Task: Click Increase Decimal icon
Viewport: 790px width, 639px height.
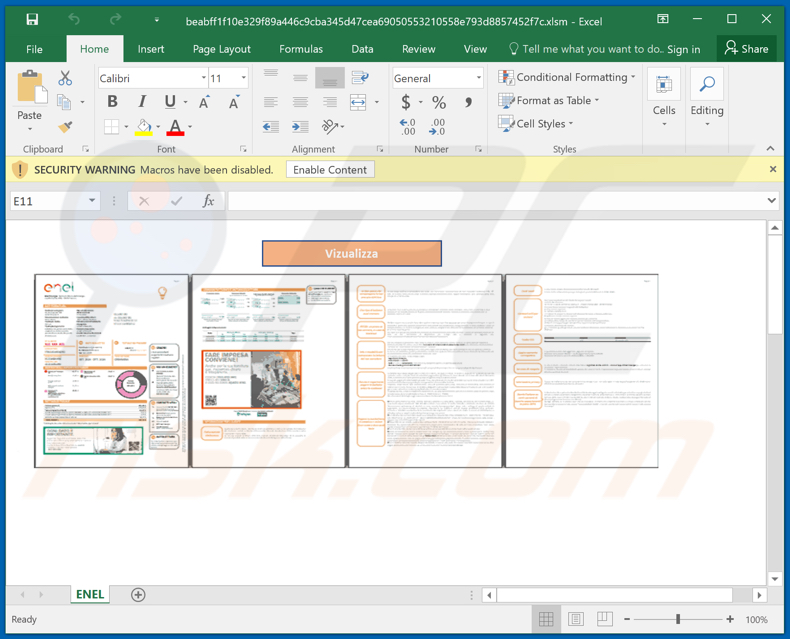Action: pos(407,127)
